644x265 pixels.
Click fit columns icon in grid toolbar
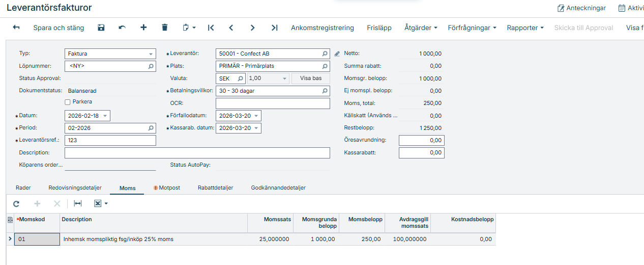(x=78, y=203)
